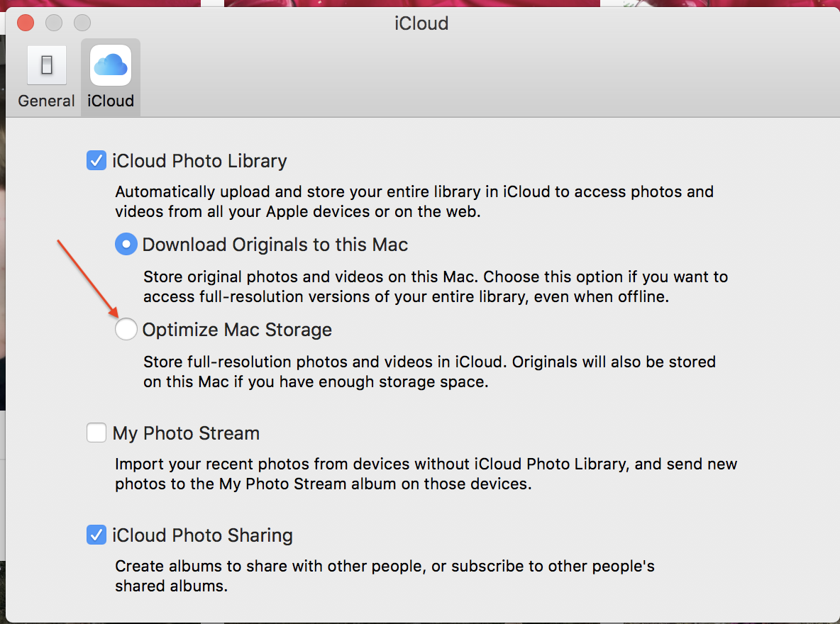
Task: Click the grayed-out minimize window button
Action: pos(54,23)
